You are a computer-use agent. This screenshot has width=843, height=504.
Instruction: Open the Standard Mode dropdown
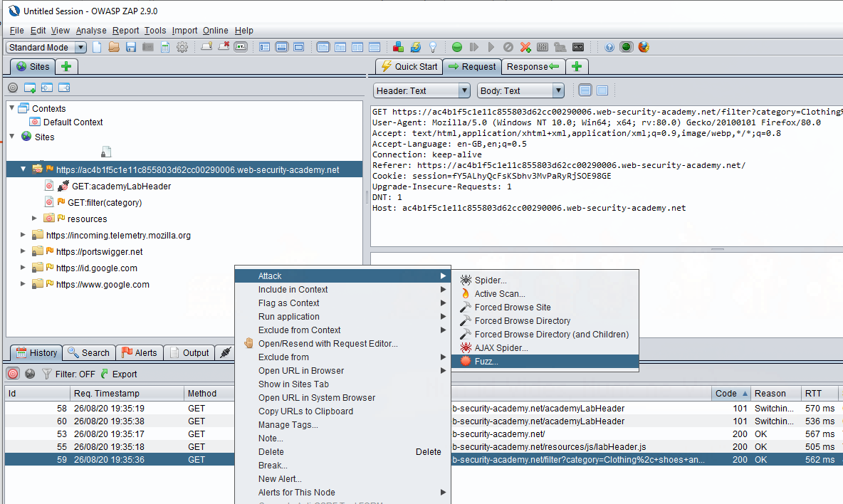(x=46, y=47)
